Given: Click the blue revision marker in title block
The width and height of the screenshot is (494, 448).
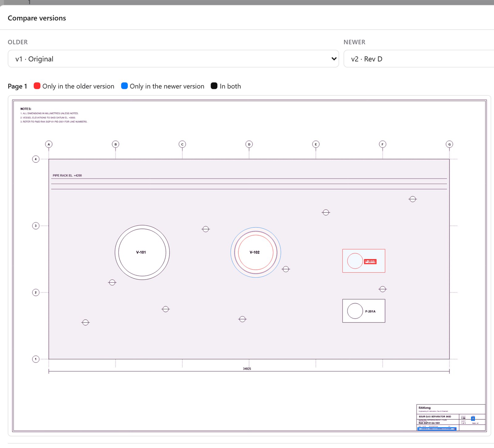Looking at the screenshot, I should click(473, 418).
